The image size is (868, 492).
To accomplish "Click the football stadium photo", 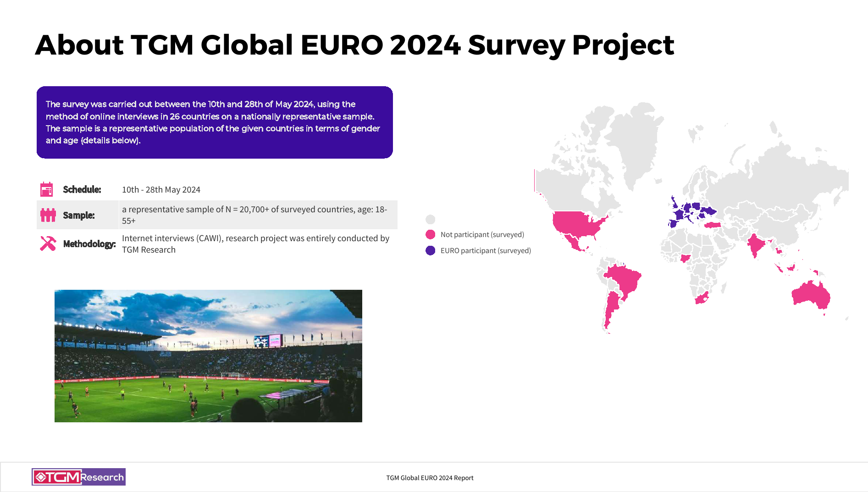I will pos(208,356).
